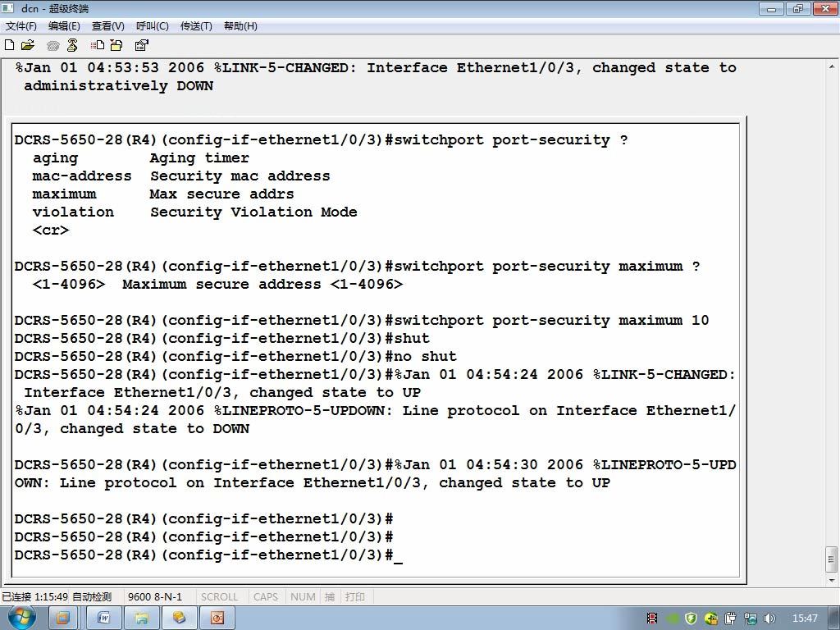
Task: Open the 帮助(H) menu
Action: (240, 26)
